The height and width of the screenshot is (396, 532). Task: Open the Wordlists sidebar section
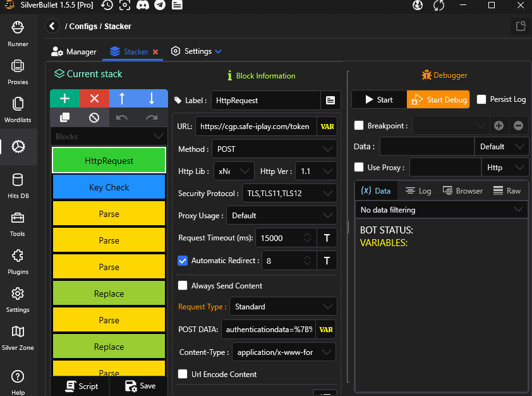point(18,109)
